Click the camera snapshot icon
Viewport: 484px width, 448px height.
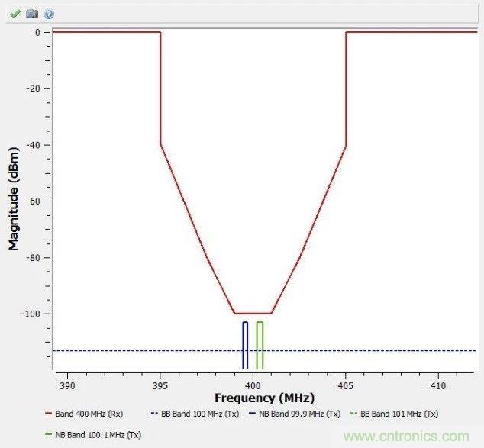point(32,14)
